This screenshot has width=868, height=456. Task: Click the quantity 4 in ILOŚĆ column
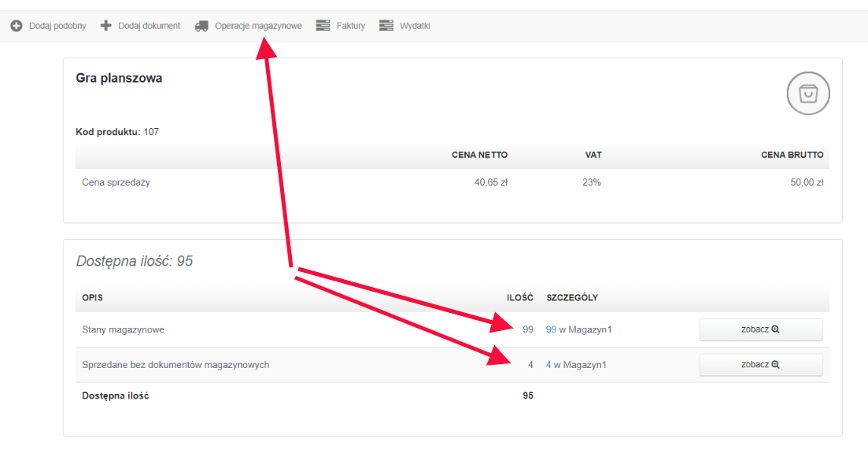pos(530,365)
